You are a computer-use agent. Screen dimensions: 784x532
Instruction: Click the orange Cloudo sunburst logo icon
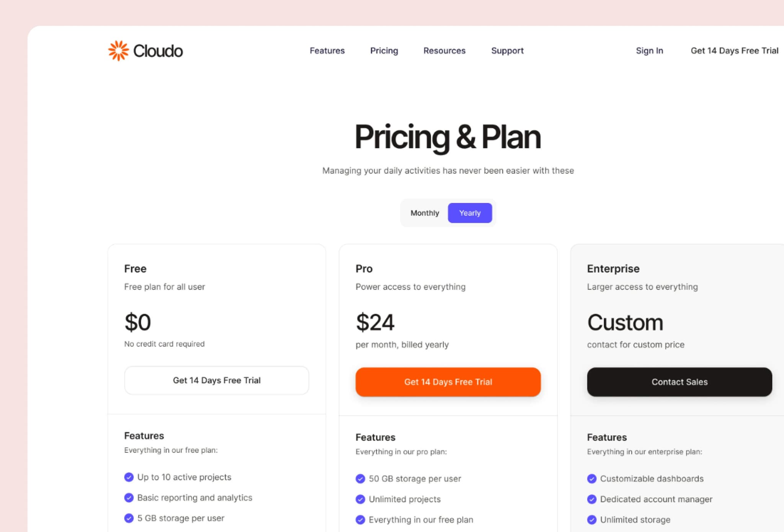click(118, 51)
